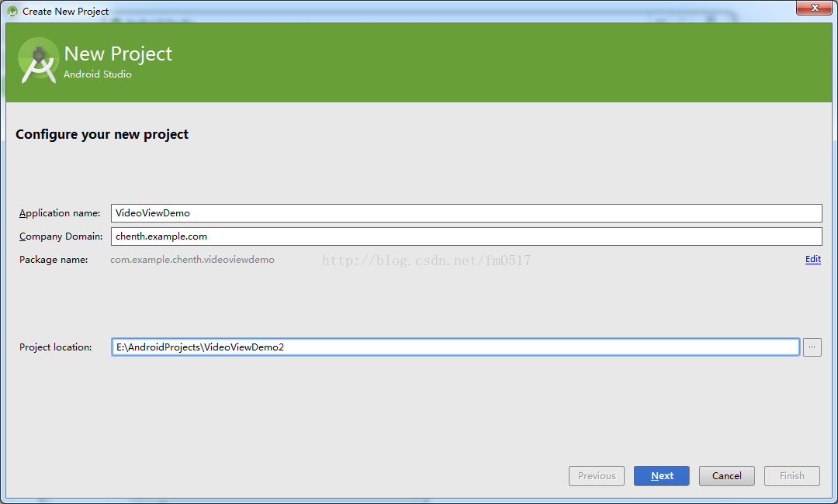Click the 'Configure your new project' heading
Viewport: 838px width, 504px height.
click(x=102, y=134)
